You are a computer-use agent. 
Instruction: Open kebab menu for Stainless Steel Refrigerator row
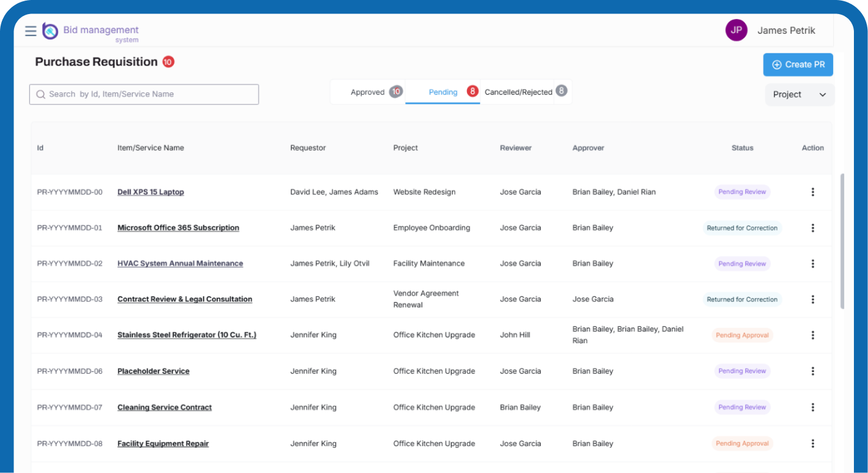[x=812, y=335]
